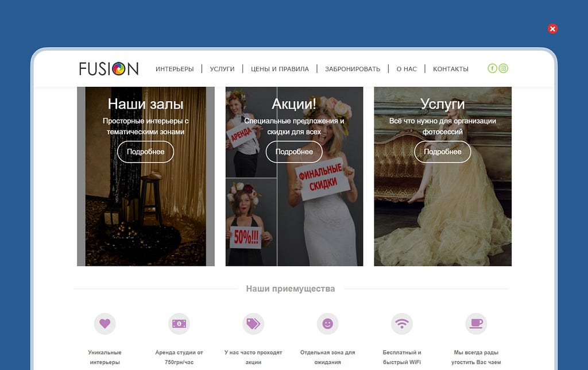588x370 pixels.
Task: Open the Facebook social icon
Action: point(492,68)
